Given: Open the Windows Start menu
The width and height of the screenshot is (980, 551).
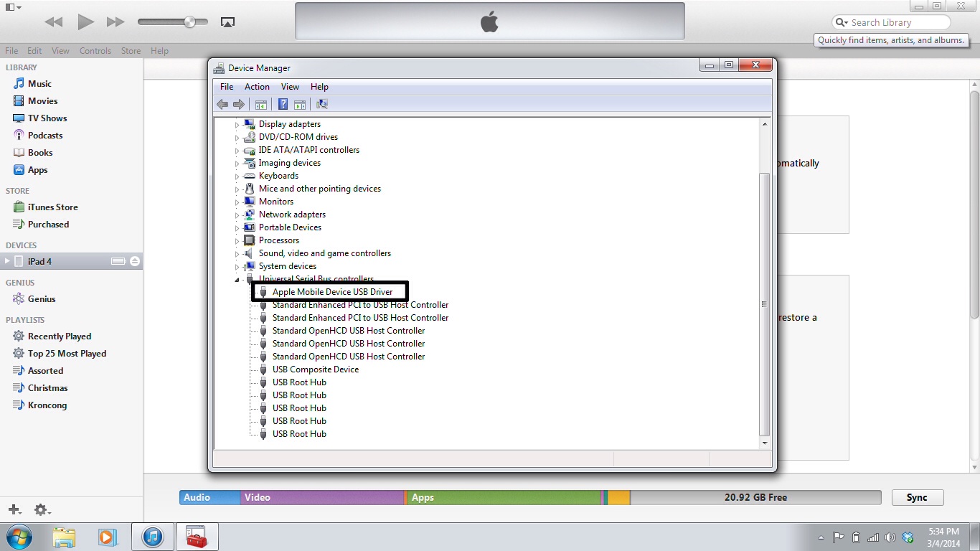Looking at the screenshot, I should (x=19, y=537).
